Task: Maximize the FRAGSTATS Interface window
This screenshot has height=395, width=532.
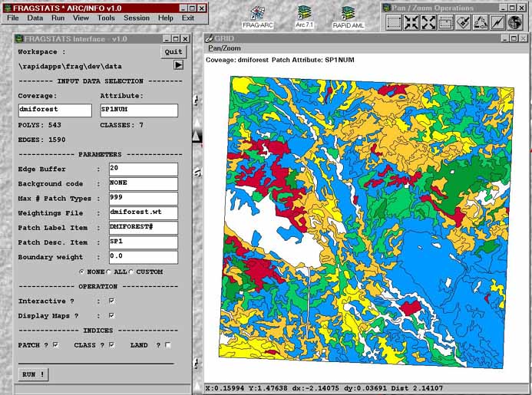Action: [x=176, y=38]
